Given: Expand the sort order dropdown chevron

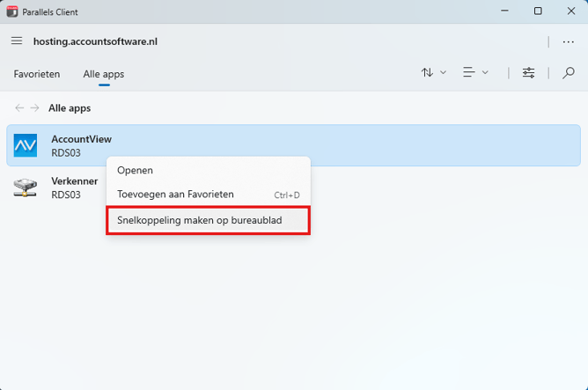Looking at the screenshot, I should [443, 72].
